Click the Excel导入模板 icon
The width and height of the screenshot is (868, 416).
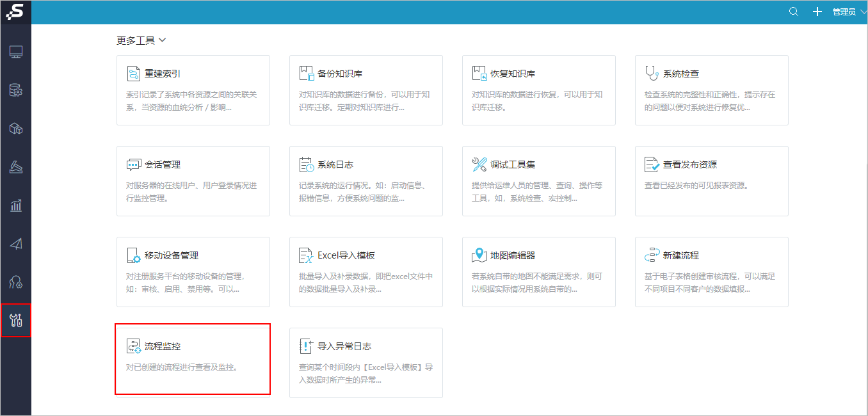tap(306, 255)
